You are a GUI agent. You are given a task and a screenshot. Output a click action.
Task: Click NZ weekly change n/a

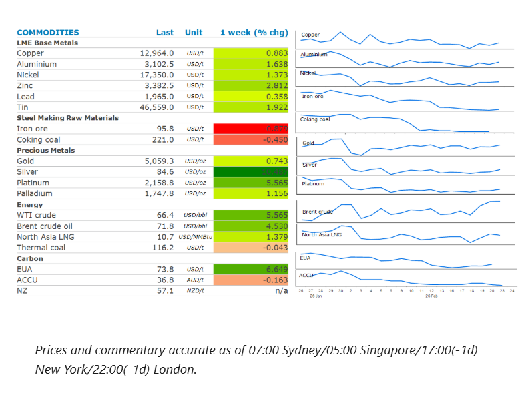(282, 291)
